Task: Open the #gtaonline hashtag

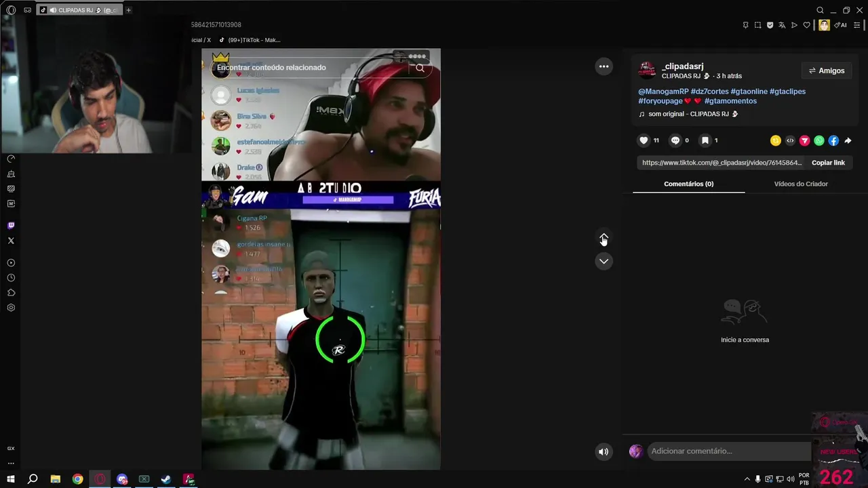Action: coord(749,91)
